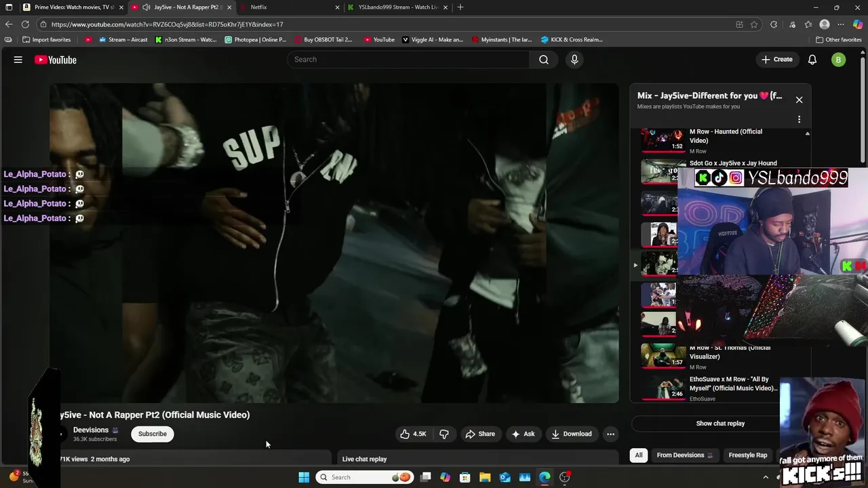The image size is (868, 488).
Task: Open the Edge icon in the taskbar
Action: (545, 477)
